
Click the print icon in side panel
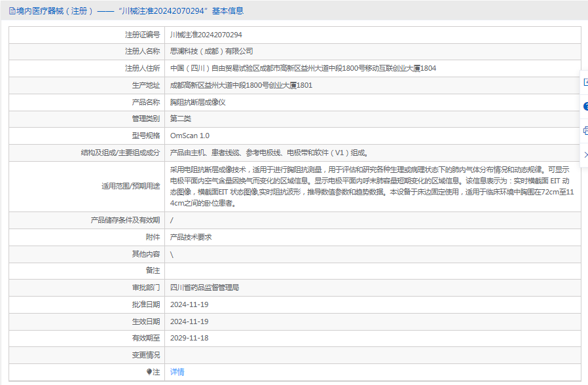[585, 131]
